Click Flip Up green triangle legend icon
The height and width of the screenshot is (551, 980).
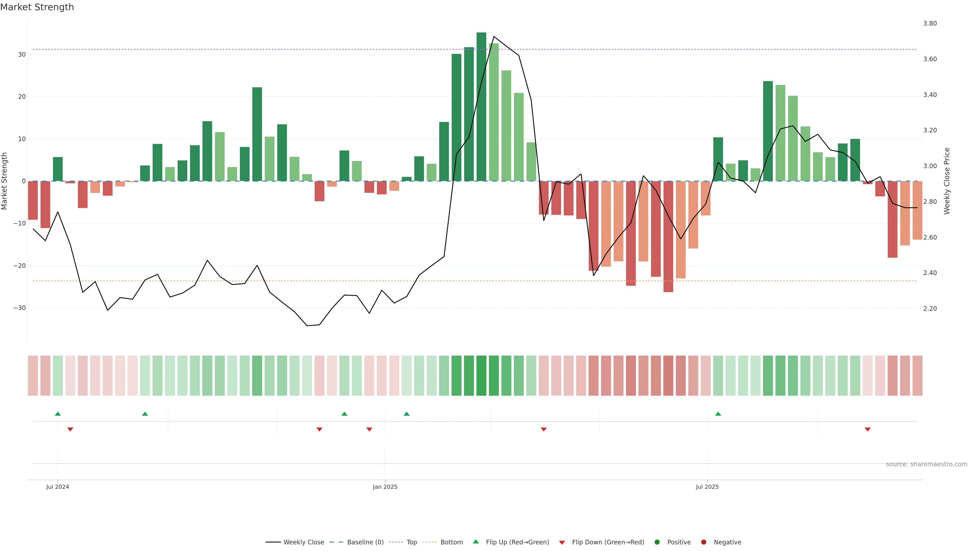pyautogui.click(x=475, y=542)
